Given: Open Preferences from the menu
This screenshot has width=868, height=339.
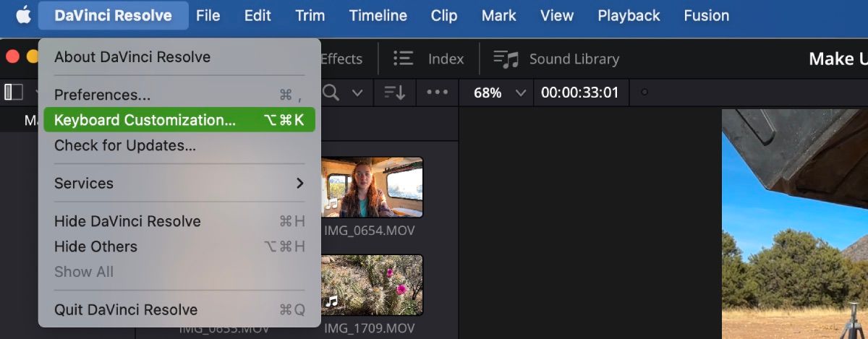Looking at the screenshot, I should click(x=179, y=95).
